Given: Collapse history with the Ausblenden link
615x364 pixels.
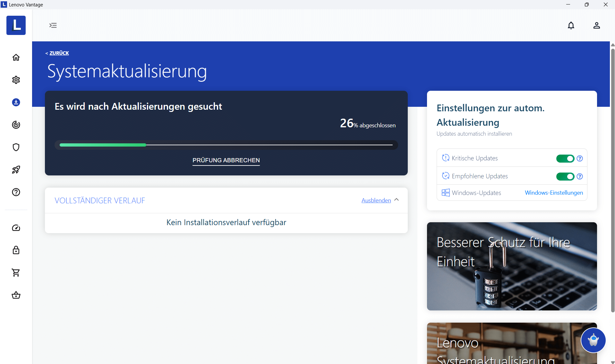Looking at the screenshot, I should coord(376,200).
